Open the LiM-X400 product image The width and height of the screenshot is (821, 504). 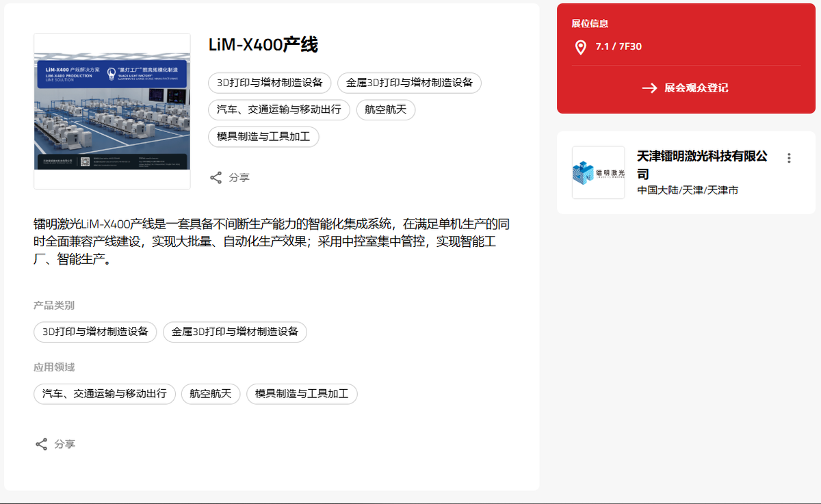point(112,111)
